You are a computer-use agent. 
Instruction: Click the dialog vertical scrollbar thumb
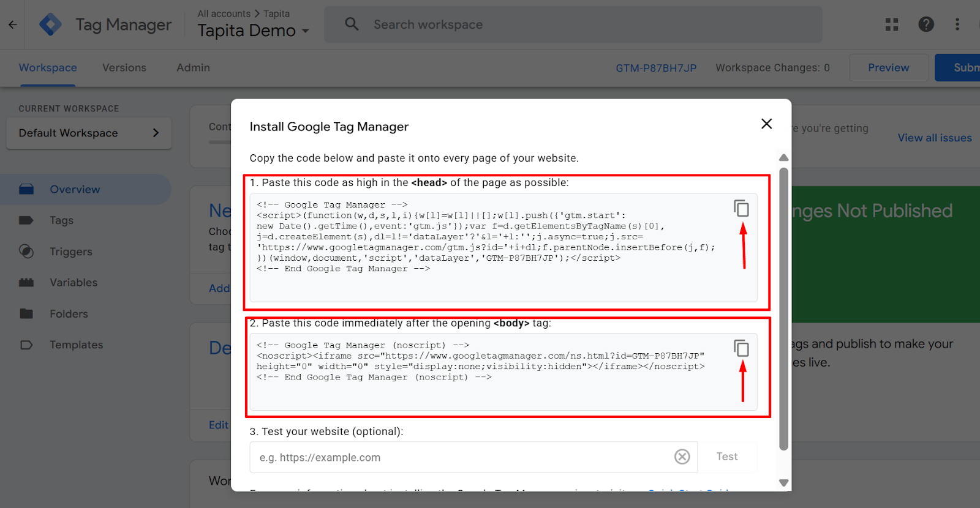pyautogui.click(x=783, y=309)
